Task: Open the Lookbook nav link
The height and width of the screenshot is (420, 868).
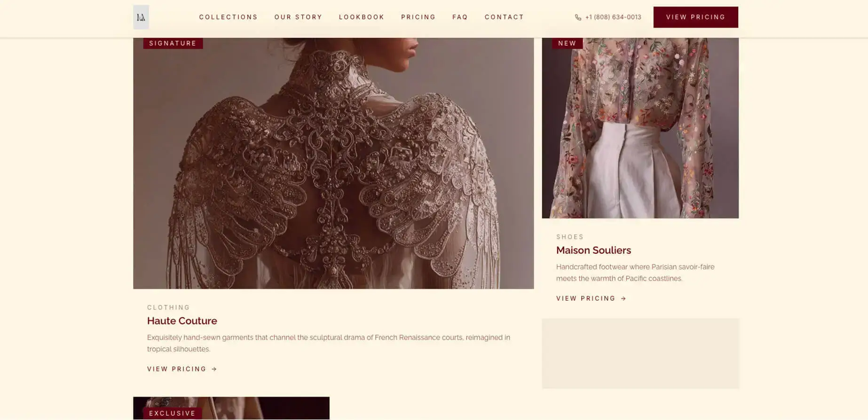Action: coord(362,17)
